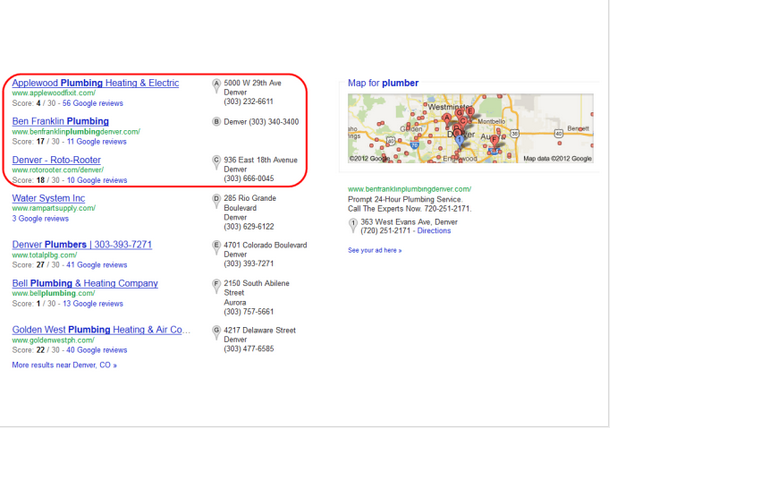Image resolution: width=768 pixels, height=480 pixels.
Task: Click the phone number (303) 232-6611
Action: [248, 101]
